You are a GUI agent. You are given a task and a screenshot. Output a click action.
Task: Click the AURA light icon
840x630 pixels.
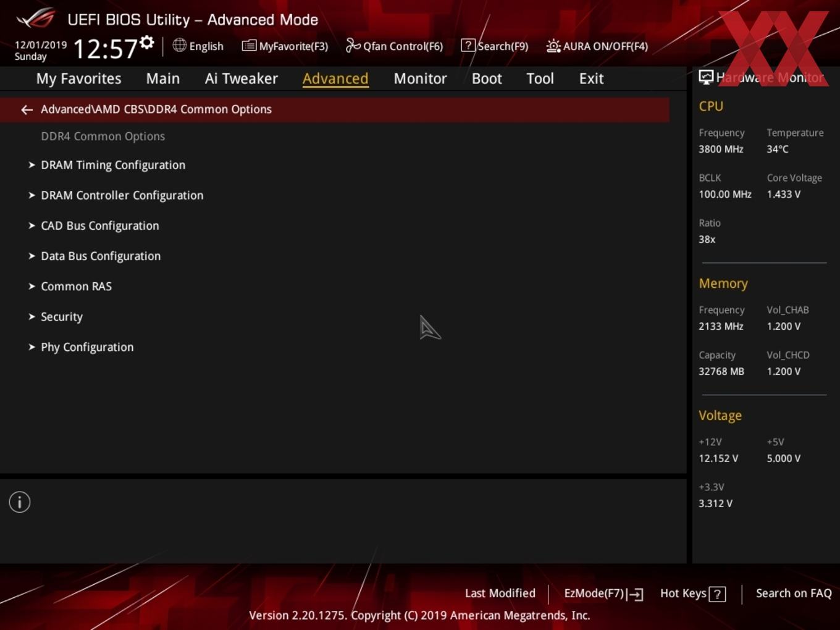tap(553, 46)
